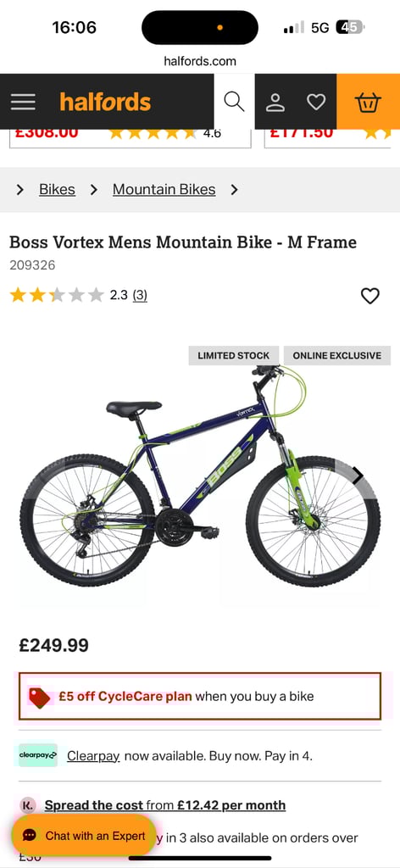Go to Bikes breadcrumb
Screen dimensions: 400x868
(57, 189)
